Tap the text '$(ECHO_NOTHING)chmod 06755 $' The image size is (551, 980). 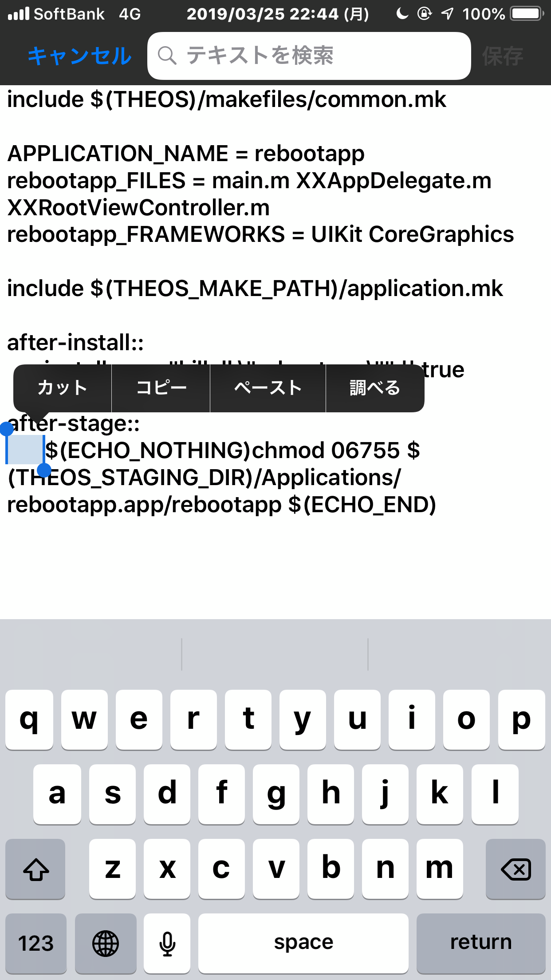click(232, 451)
